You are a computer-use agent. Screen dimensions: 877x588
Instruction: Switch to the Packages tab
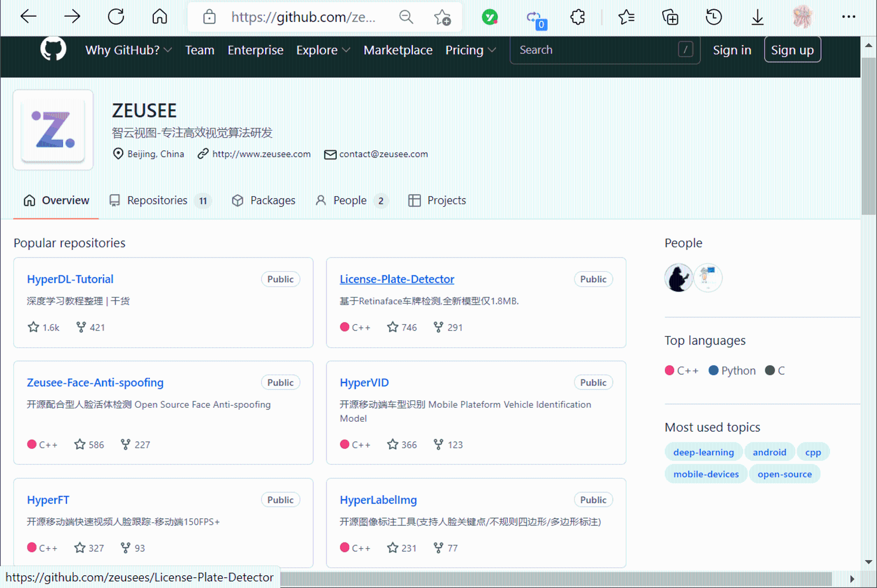(x=263, y=200)
